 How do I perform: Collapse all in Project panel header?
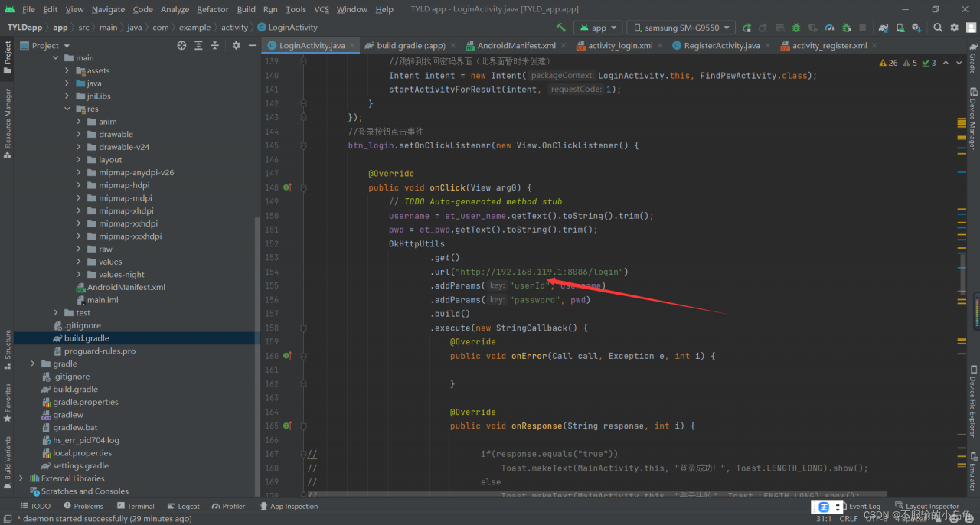pos(215,45)
